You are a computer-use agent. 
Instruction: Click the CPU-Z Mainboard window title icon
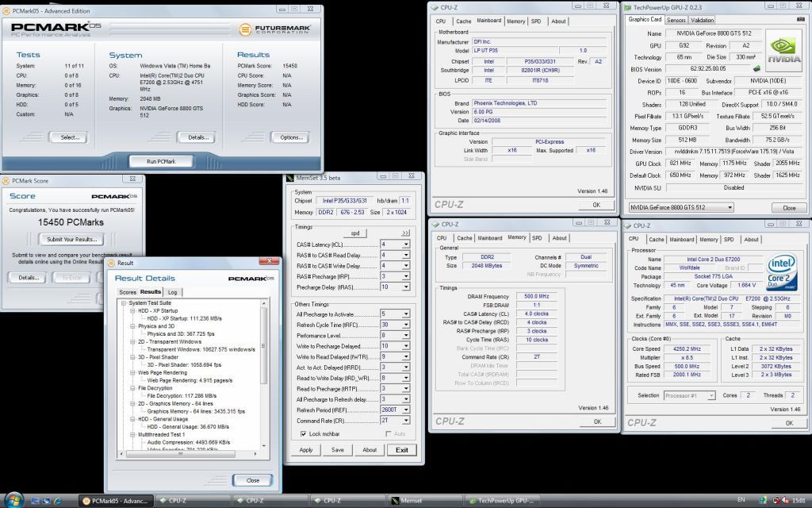(x=434, y=7)
